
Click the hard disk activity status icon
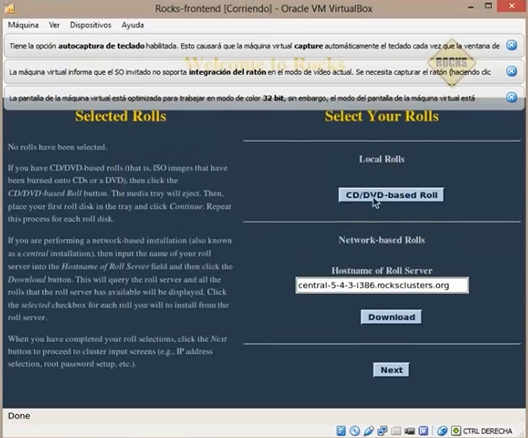341,431
